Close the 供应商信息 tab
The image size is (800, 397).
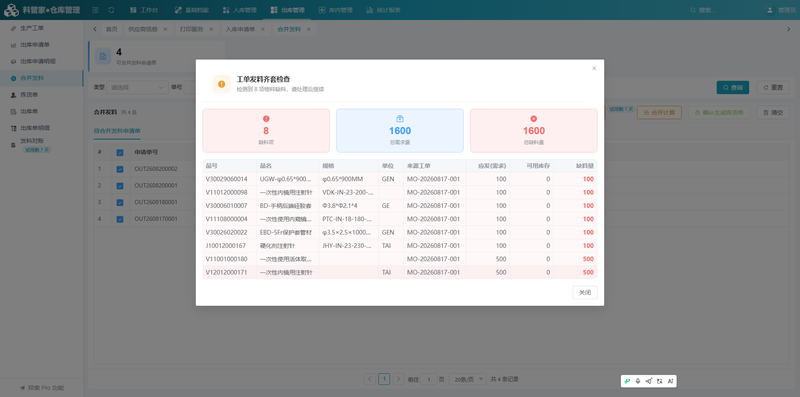pos(165,29)
